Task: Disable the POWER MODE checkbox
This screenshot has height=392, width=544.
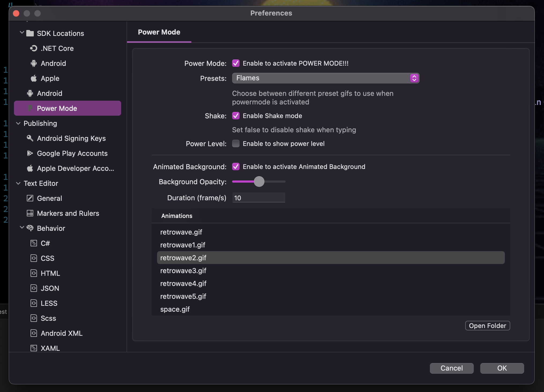Action: [x=236, y=63]
